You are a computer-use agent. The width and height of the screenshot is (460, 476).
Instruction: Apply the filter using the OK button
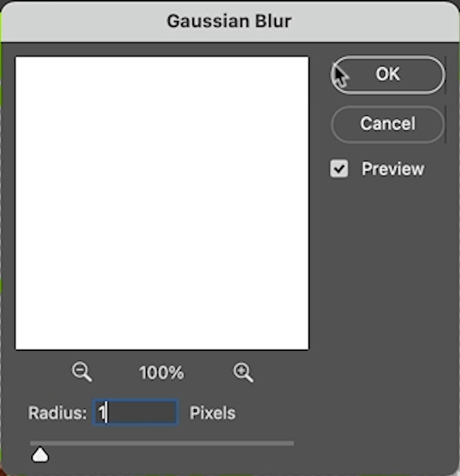tap(388, 75)
